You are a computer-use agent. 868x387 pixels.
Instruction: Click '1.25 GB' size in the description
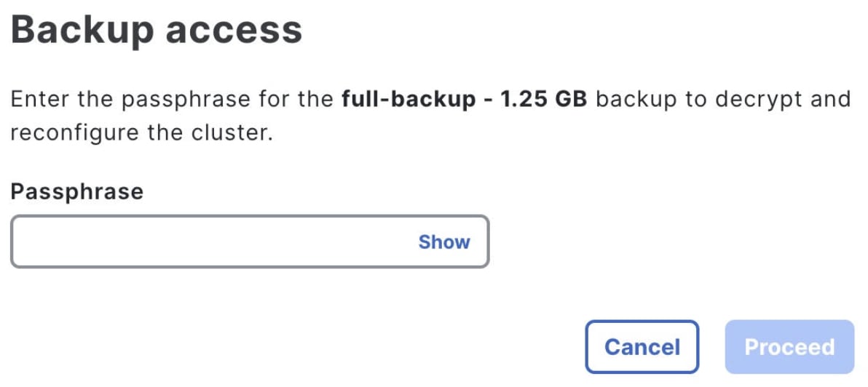[543, 99]
